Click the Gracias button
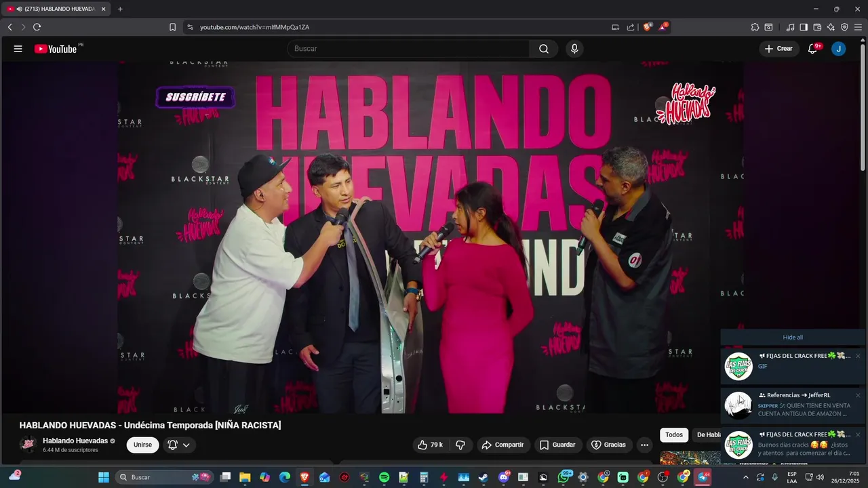The width and height of the screenshot is (868, 488). pyautogui.click(x=609, y=445)
